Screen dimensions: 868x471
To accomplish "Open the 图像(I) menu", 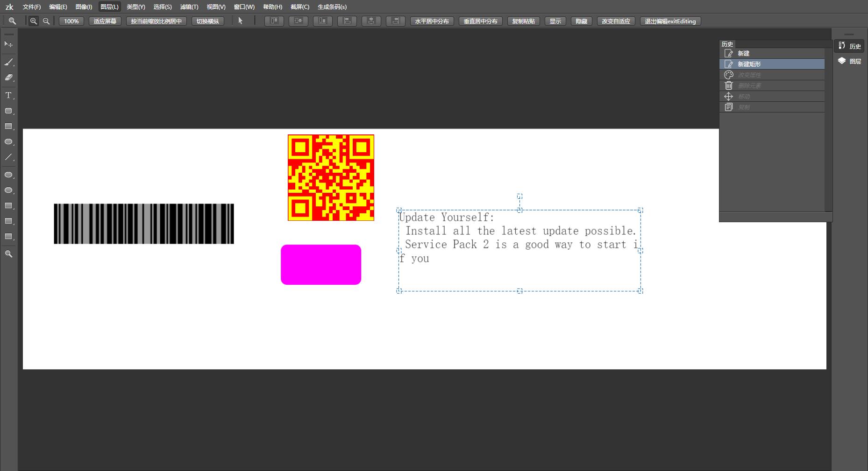I will [84, 7].
